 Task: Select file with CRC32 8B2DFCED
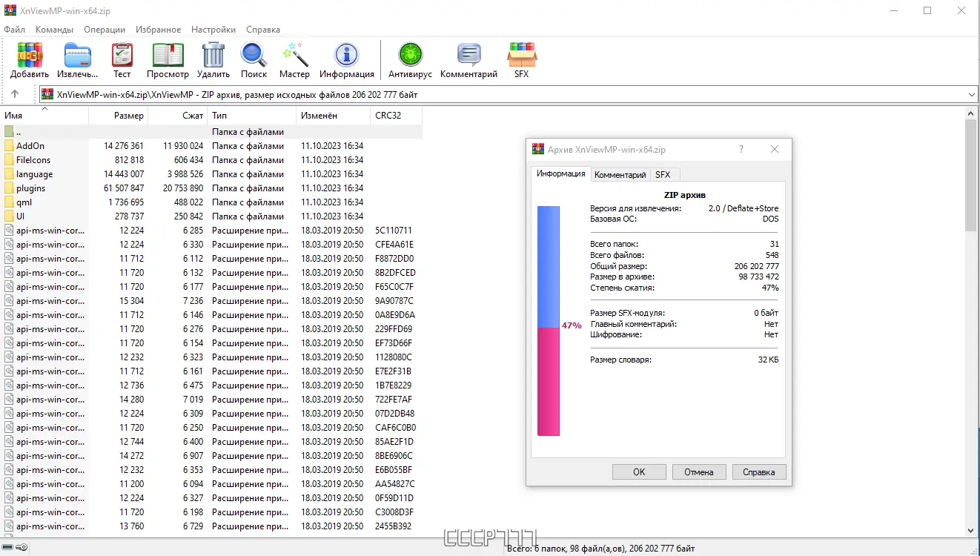(x=213, y=273)
